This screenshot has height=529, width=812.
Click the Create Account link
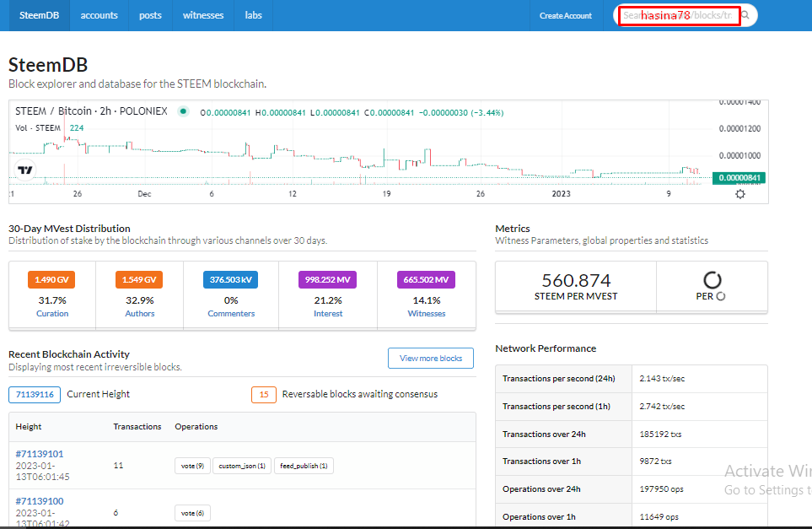(x=566, y=15)
